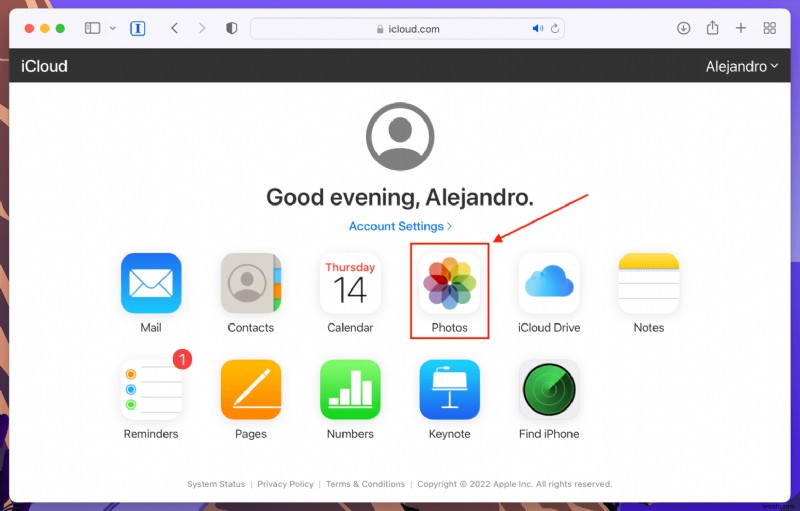Open the Mail app
Screen dimensions: 800x511
coord(151,284)
